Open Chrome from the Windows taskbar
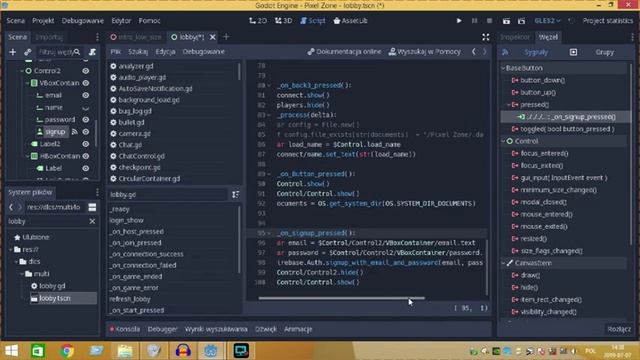The width and height of the screenshot is (640, 360). tap(67, 351)
